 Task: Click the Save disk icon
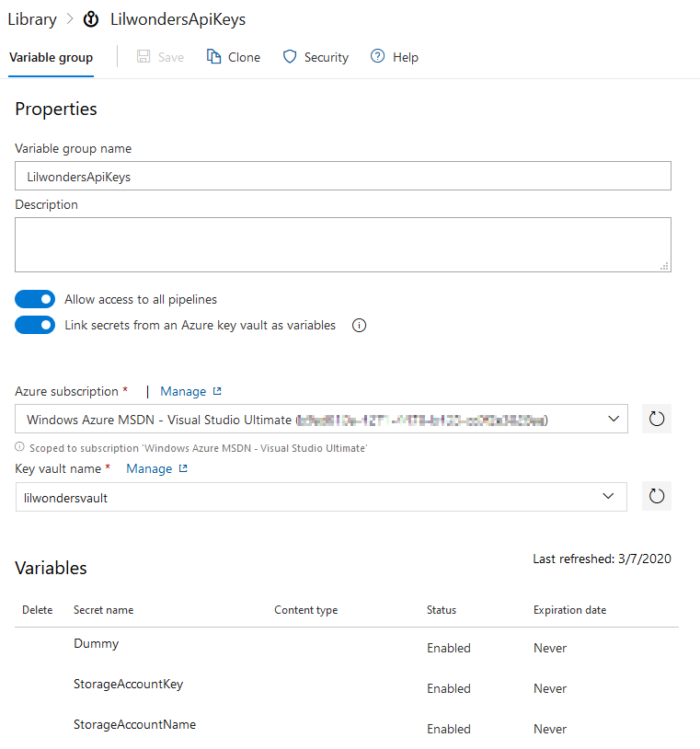[x=144, y=57]
